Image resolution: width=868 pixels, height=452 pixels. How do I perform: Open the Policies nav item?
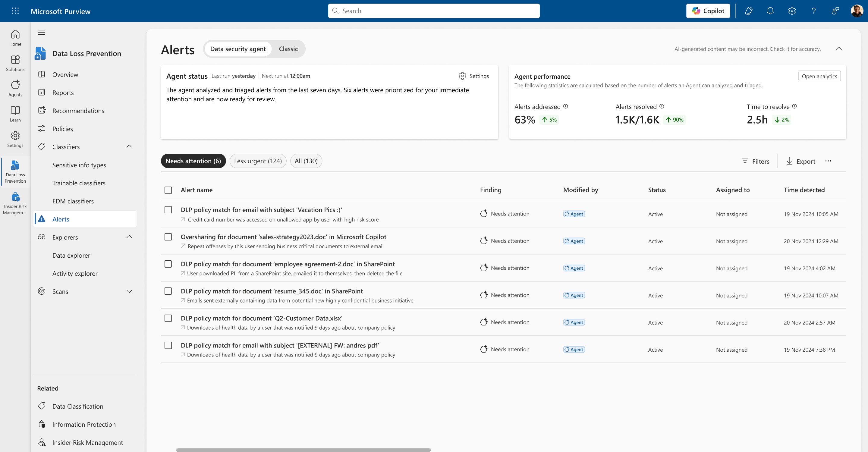[85, 129]
